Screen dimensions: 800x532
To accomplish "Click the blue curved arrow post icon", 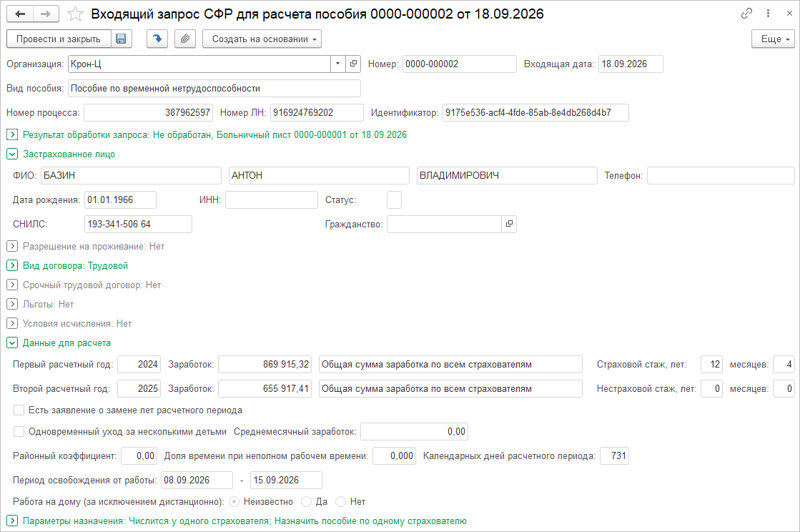I will click(x=157, y=39).
